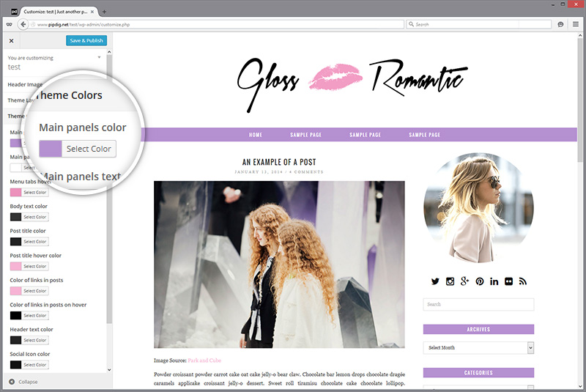
Task: Click the chat bubble icon in browser toolbar
Action: coord(560,24)
